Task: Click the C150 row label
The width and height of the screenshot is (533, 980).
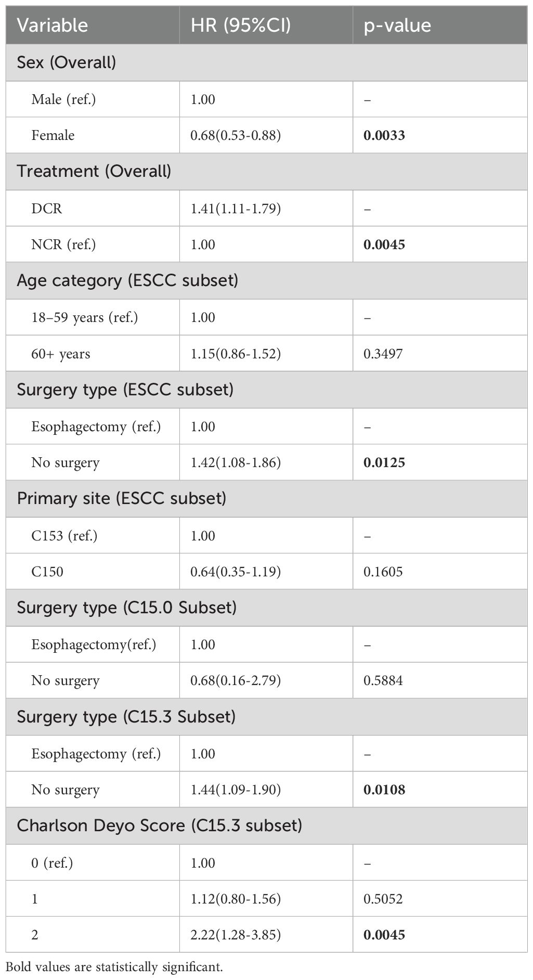Action: 47,572
